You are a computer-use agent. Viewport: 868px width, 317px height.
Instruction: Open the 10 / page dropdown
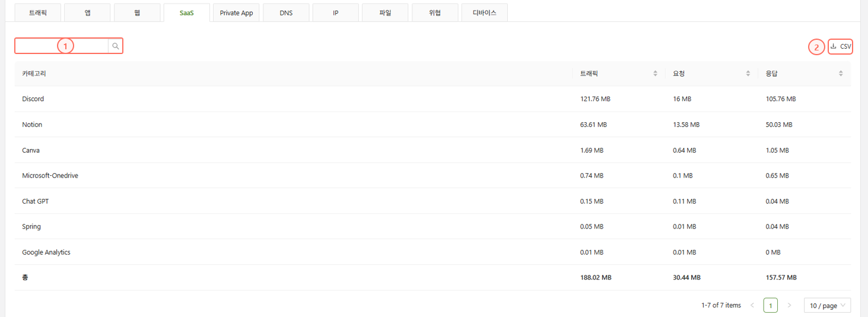click(x=828, y=306)
